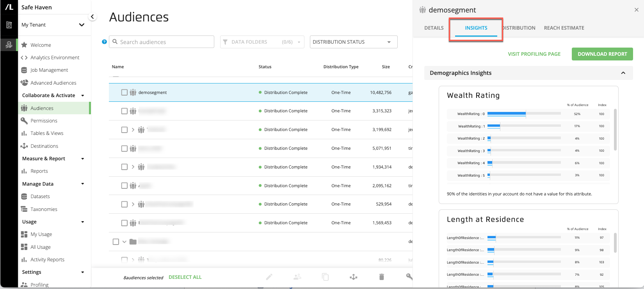This screenshot has height=289, width=644.
Task: Sort by the Status column header
Action: (x=265, y=67)
